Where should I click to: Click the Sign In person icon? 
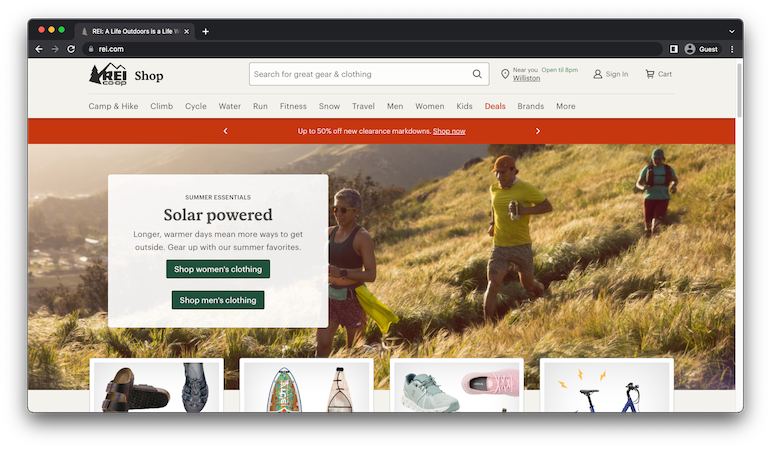(x=597, y=74)
